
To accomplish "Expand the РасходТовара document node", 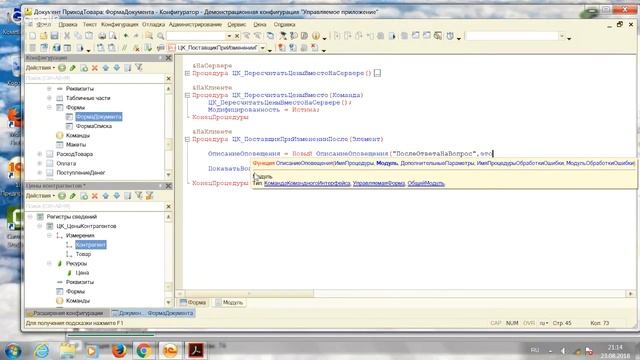I will [40, 154].
